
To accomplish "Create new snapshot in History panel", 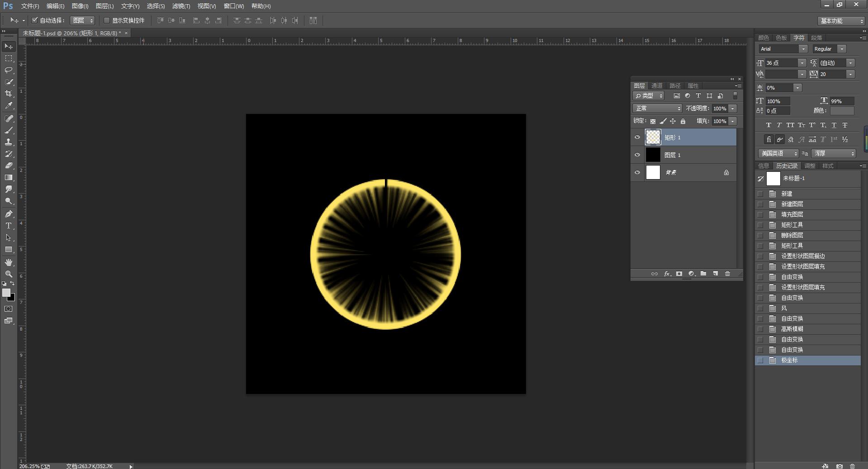I will point(840,466).
